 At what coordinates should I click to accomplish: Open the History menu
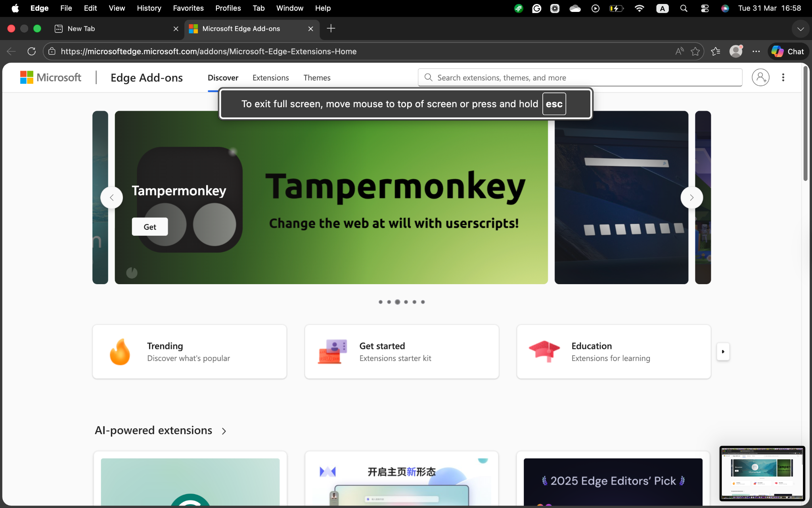(x=149, y=8)
